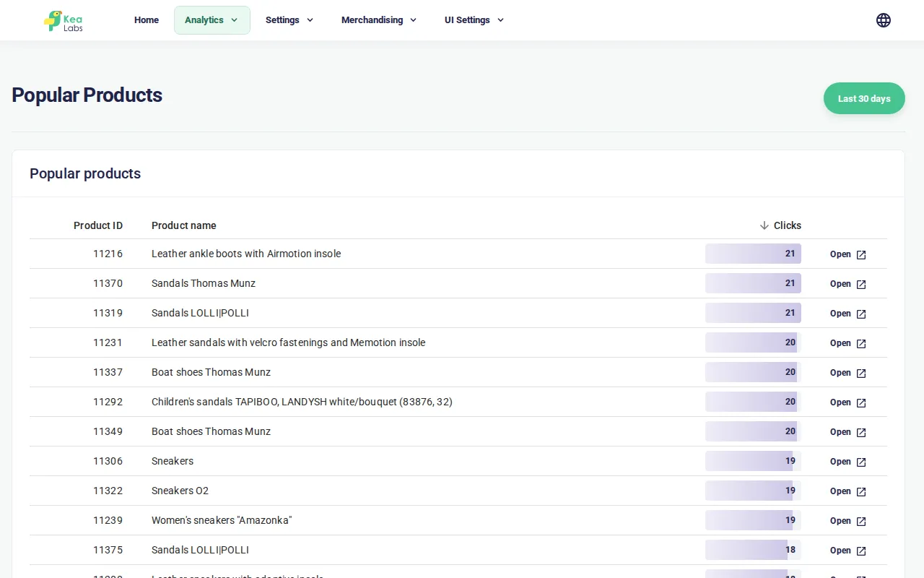Click the 21 clicks bar for 11216
Screen dimensions: 924x578
pyautogui.click(x=753, y=254)
